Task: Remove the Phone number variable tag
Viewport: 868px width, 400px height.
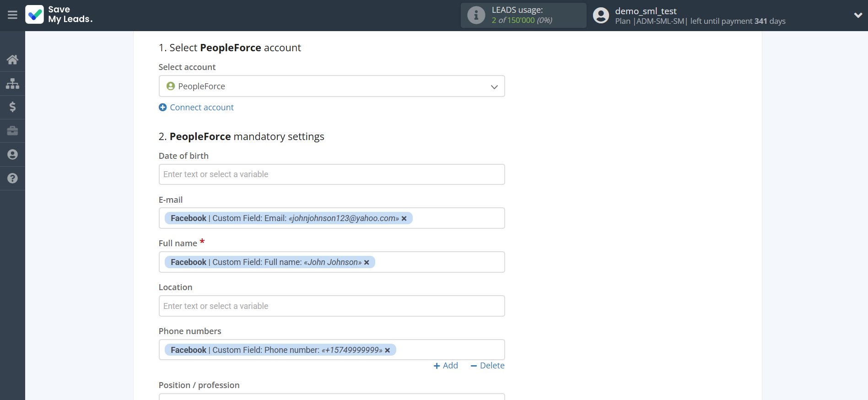Action: [x=388, y=351]
